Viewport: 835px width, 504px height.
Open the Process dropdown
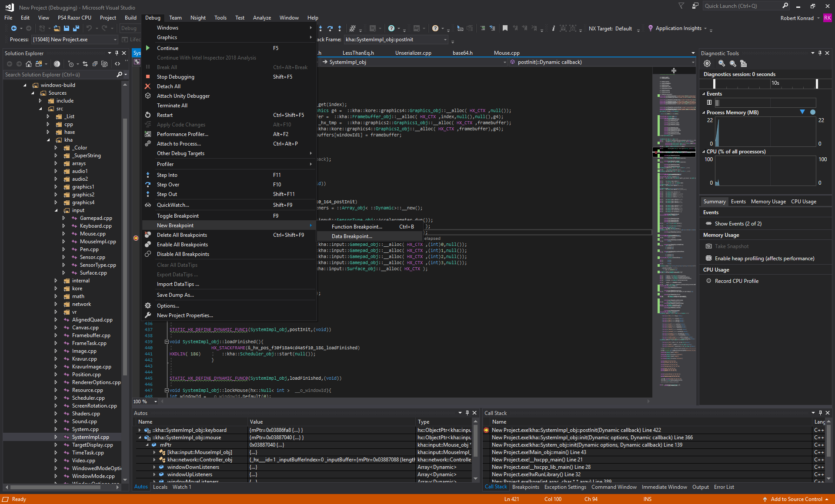(x=115, y=40)
